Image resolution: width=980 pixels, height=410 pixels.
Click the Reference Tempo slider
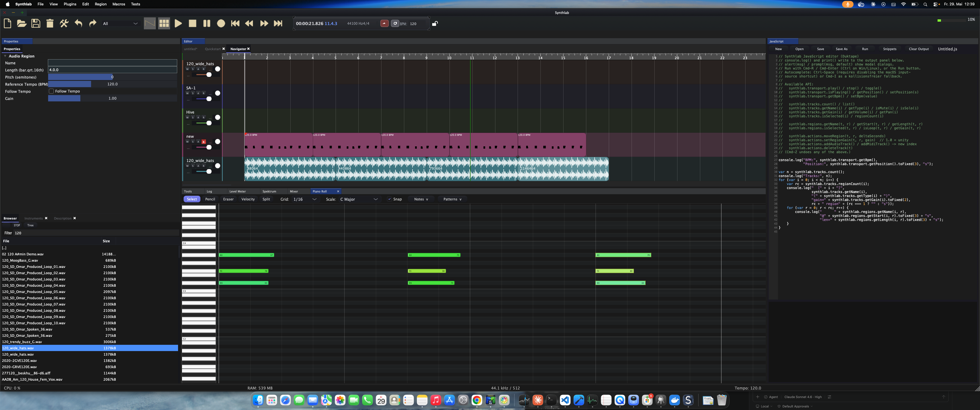pyautogui.click(x=112, y=84)
